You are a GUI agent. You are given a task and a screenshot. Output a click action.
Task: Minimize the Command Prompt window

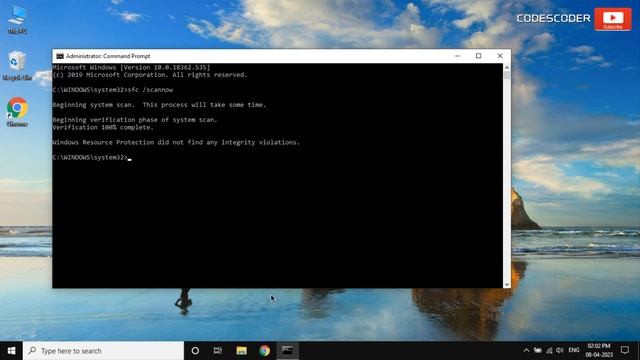click(457, 56)
